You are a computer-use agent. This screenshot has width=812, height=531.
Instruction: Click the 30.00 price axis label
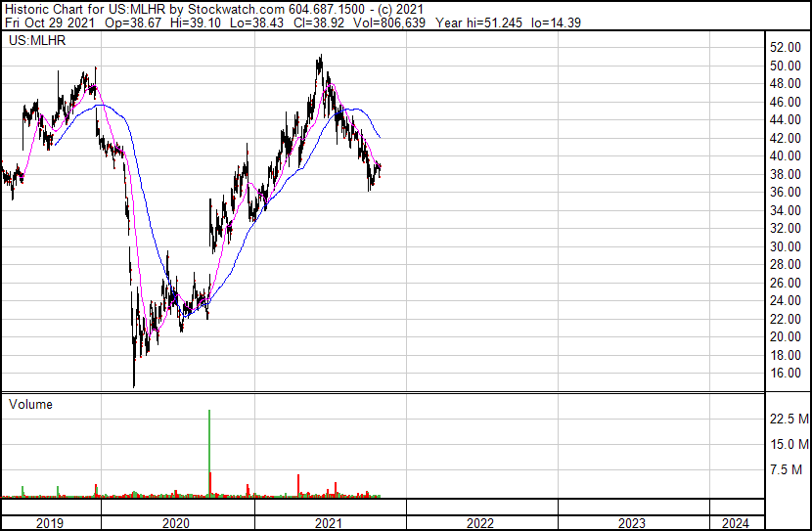[x=785, y=246]
